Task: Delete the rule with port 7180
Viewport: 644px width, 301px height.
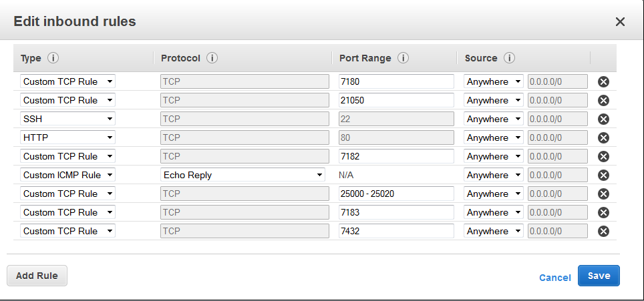Action: click(603, 82)
